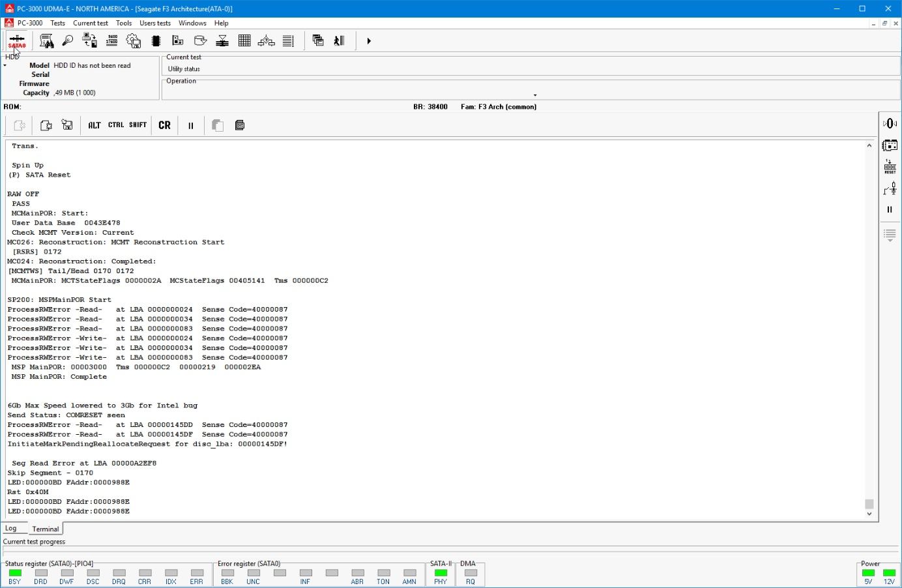Click the save terminal floppy icon
Screen dimensions: 902x588
pos(66,125)
